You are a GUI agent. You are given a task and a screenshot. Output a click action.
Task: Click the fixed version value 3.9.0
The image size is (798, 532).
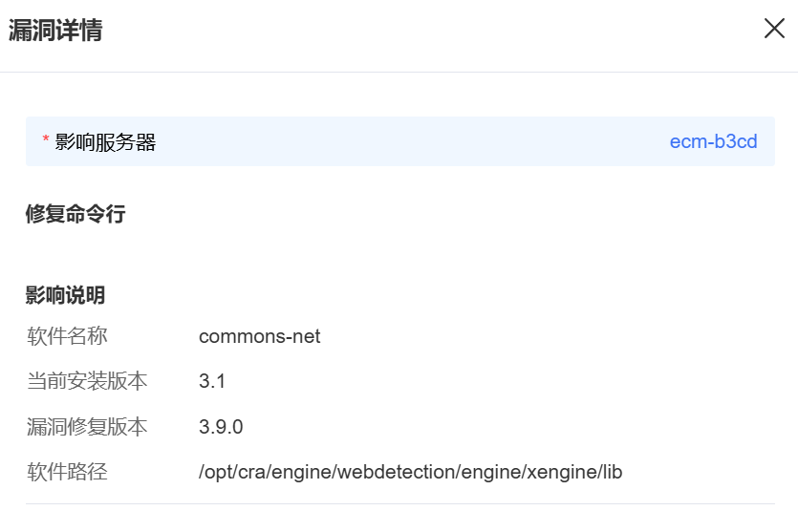221,427
